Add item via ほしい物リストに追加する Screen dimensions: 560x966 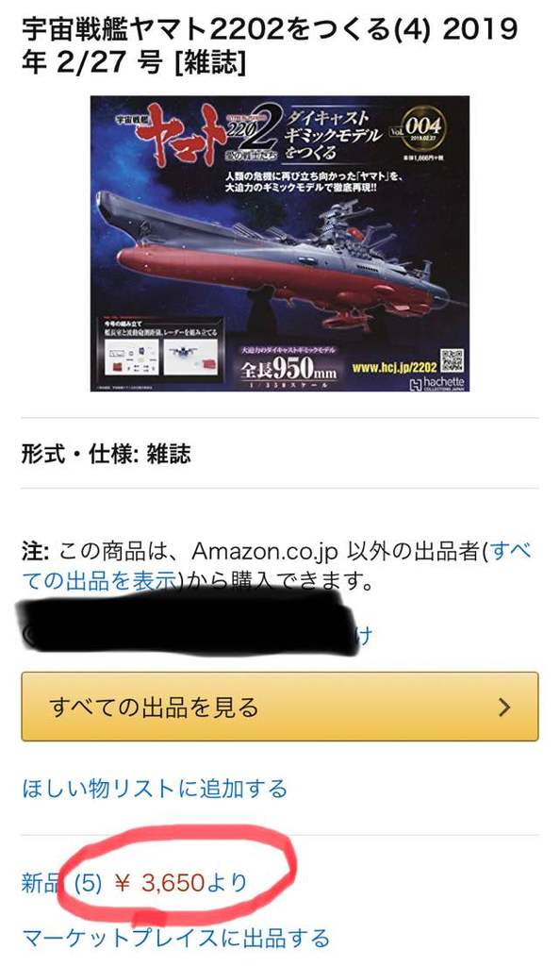(155, 789)
